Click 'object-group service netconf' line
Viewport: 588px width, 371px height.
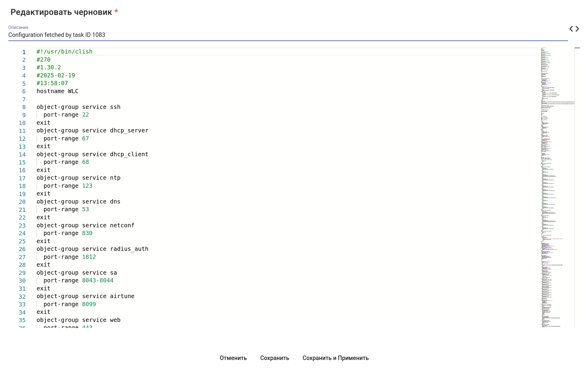coord(85,226)
